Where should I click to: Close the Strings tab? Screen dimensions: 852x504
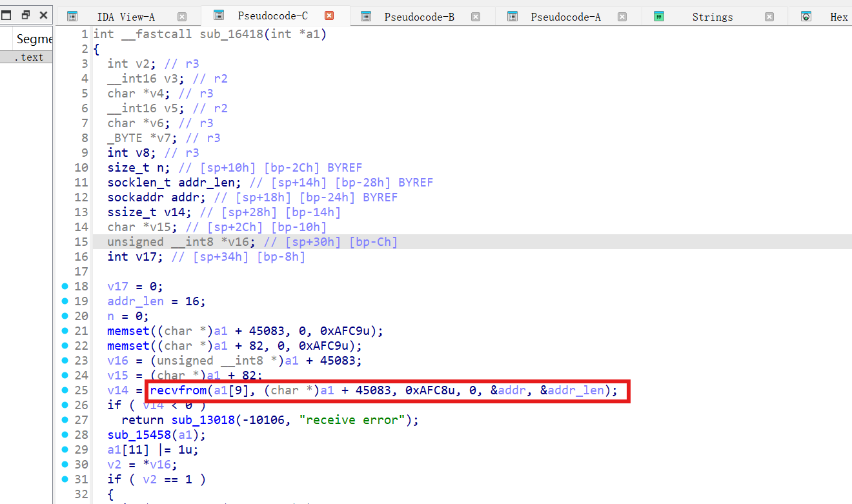point(769,17)
